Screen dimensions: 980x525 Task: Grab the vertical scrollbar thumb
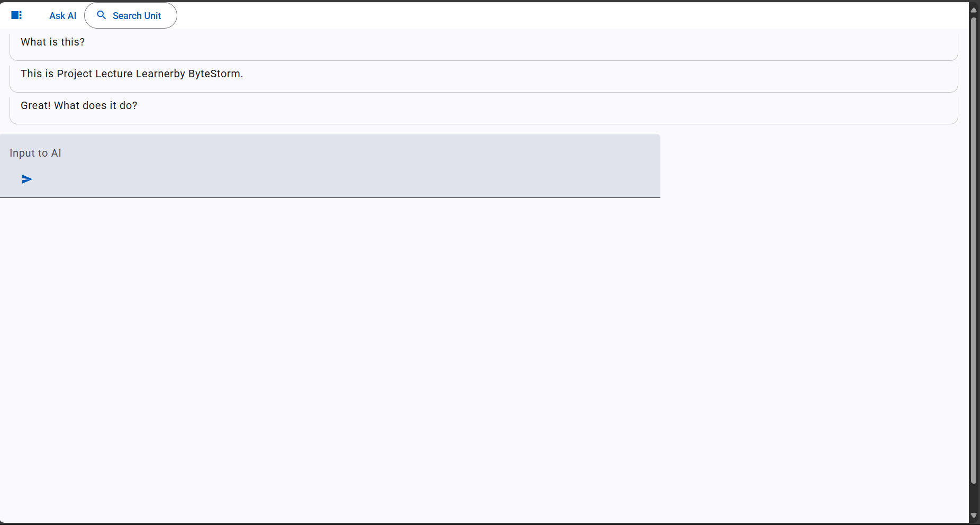coord(974,249)
